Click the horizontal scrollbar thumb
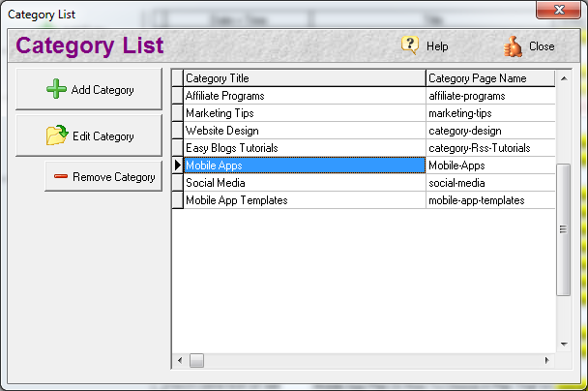Viewport: 588px width, 391px height. pos(196,361)
